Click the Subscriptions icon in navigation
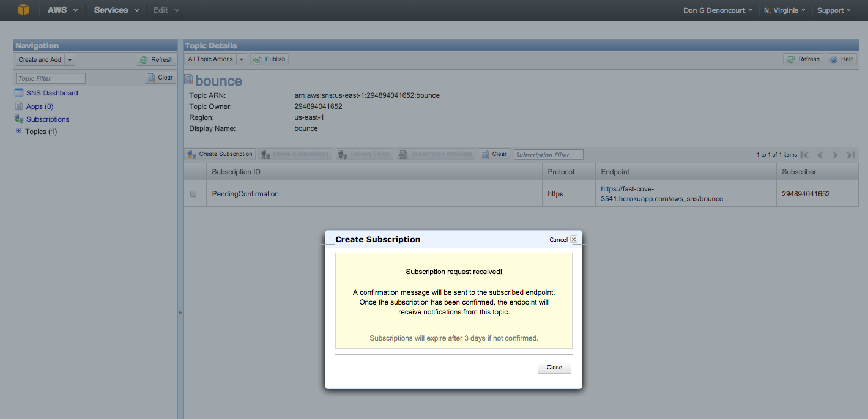This screenshot has width=868, height=419. tap(19, 119)
